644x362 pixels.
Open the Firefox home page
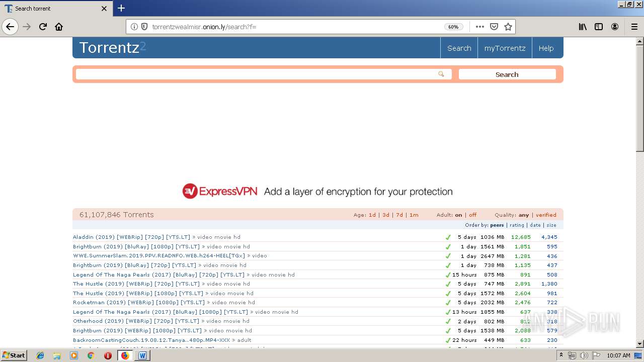tap(59, 27)
